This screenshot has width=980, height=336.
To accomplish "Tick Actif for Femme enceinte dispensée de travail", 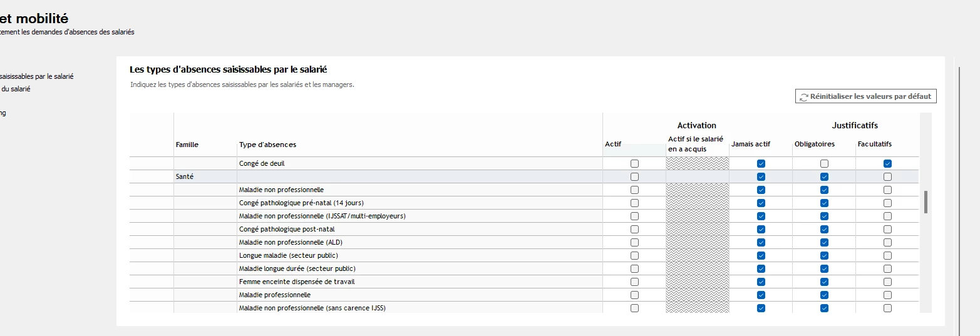I will click(x=635, y=282).
